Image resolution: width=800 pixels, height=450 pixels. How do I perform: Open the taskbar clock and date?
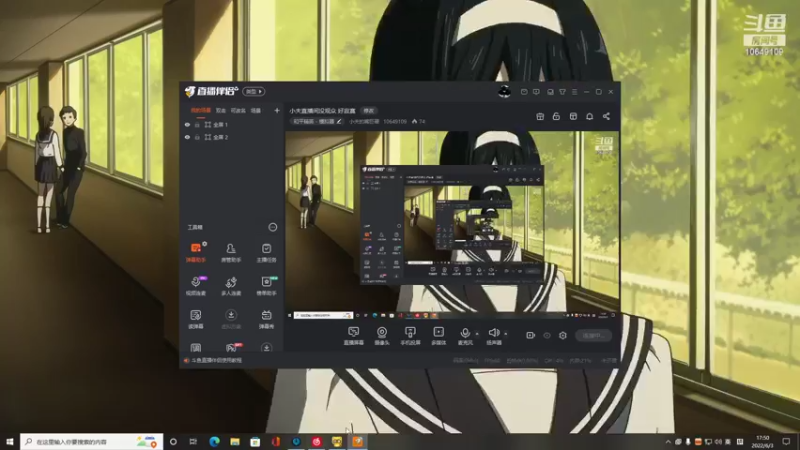click(763, 441)
